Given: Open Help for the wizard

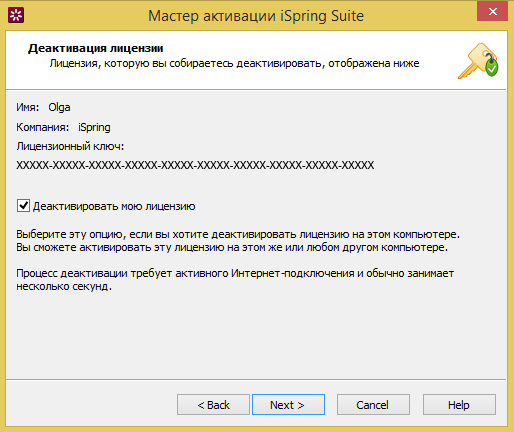Looking at the screenshot, I should pyautogui.click(x=459, y=405).
